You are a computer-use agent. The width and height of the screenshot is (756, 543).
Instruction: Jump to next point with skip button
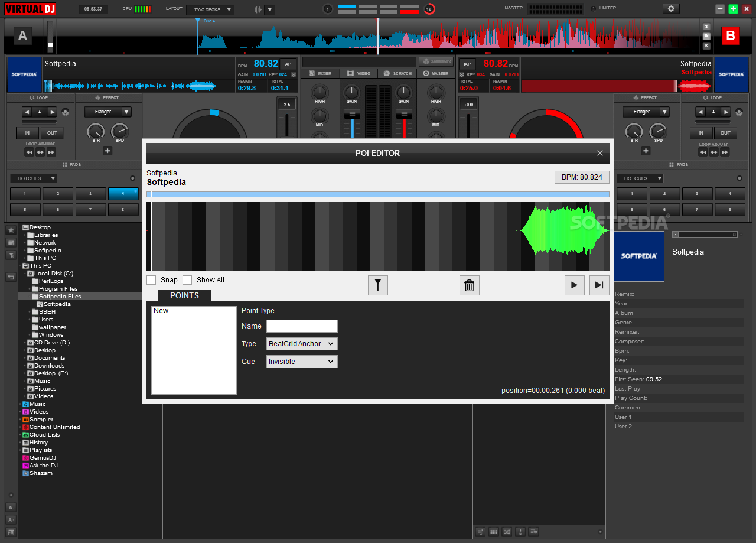coord(599,285)
